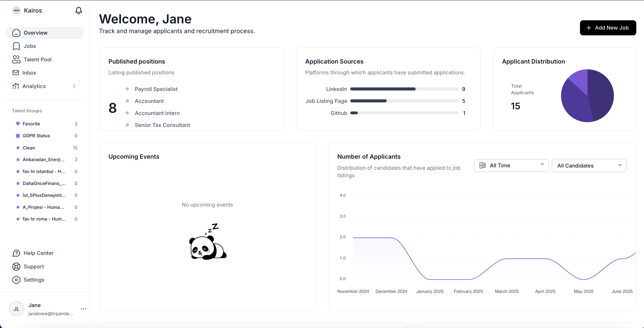Click the applicant distribution pie chart
This screenshot has width=644, height=328.
click(587, 96)
